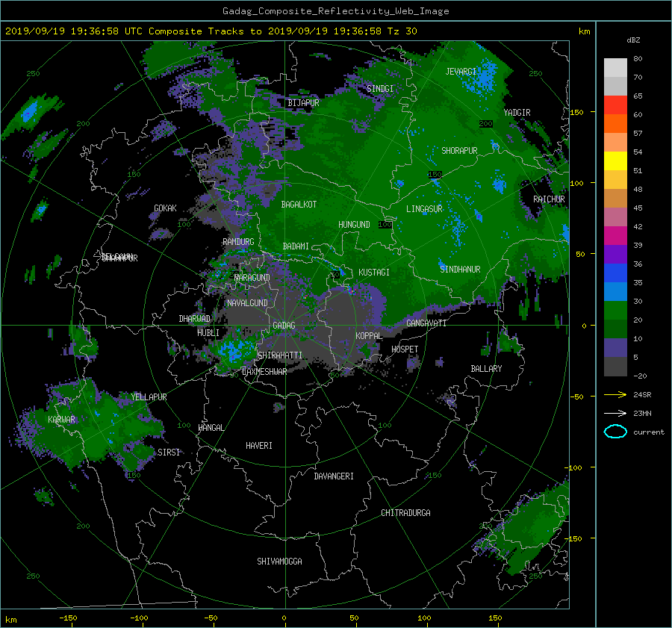This screenshot has height=628, width=672.
Task: Click the yellow 24SR track arrow in legend
Action: pos(615,394)
